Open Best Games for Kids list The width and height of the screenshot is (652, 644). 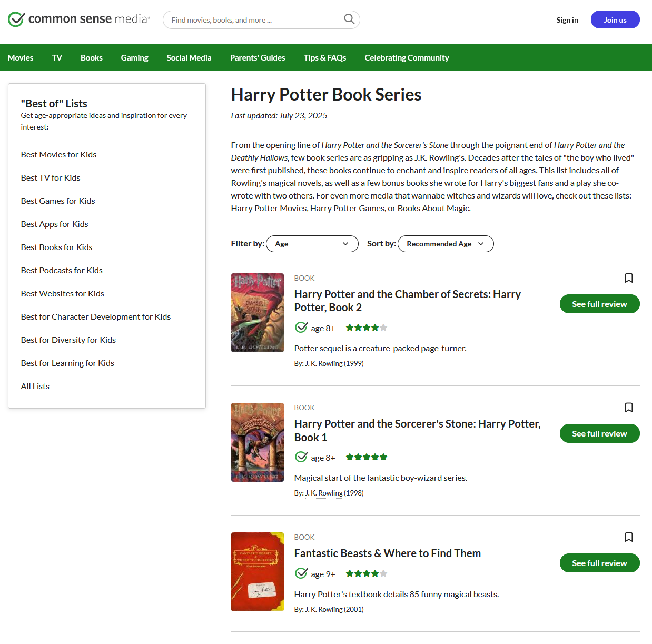58,201
